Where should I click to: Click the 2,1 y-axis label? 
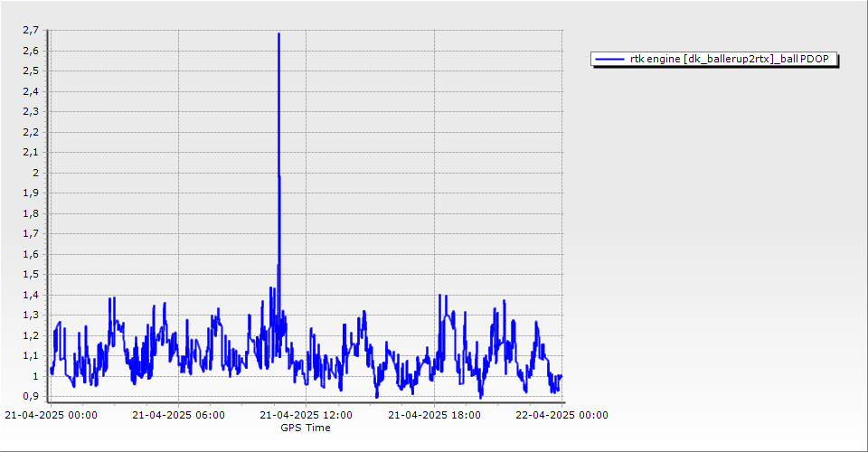31,152
